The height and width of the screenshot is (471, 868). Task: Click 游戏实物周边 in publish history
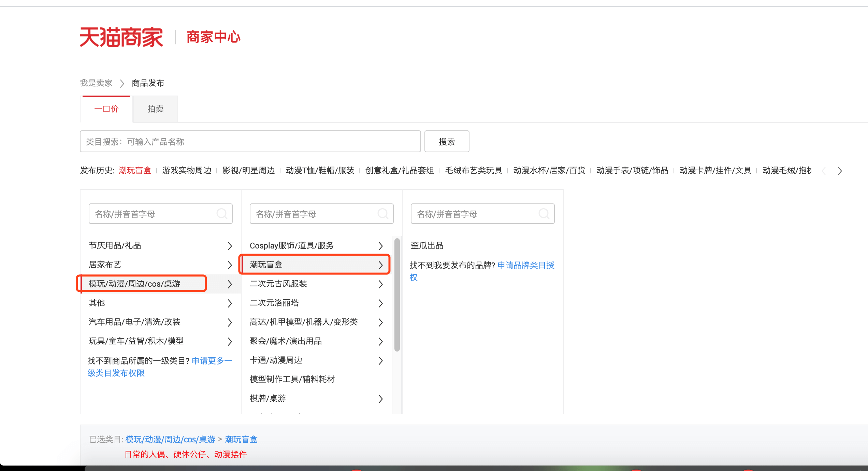(187, 170)
